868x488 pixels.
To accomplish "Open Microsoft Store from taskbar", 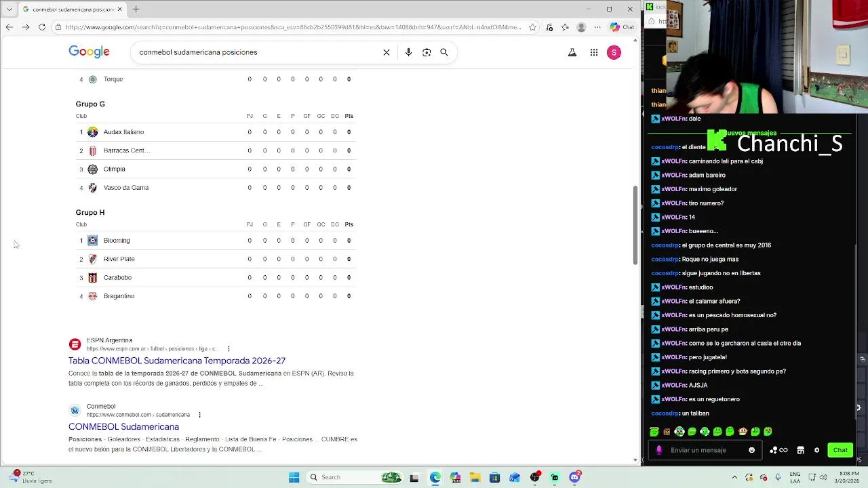I will [494, 477].
